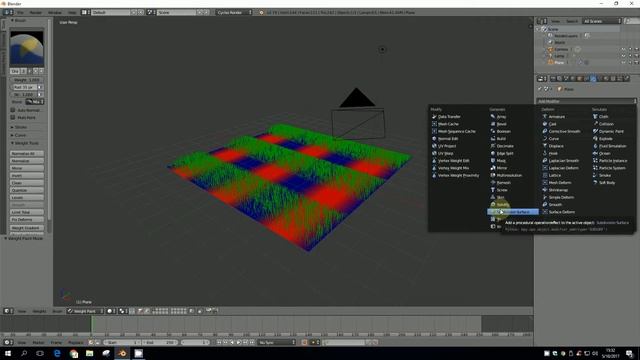Click the Quantize weights button
This screenshot has height=360, width=640.
pyautogui.click(x=27, y=190)
